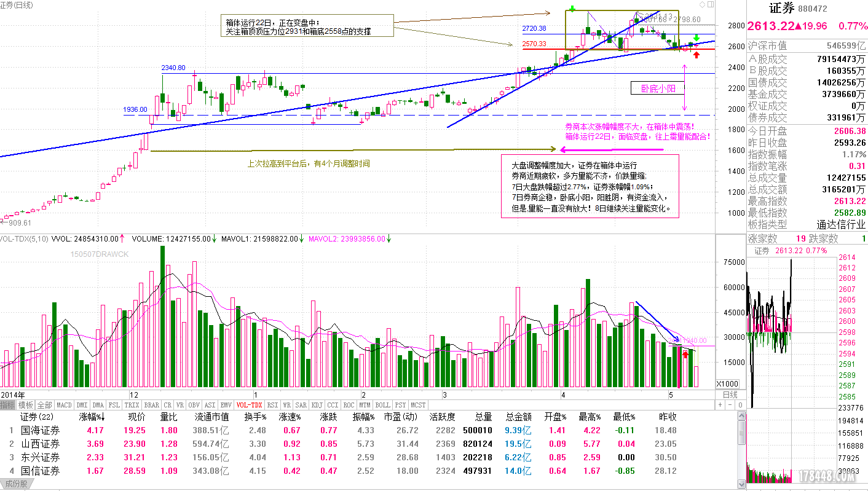
Task: Select the TRIX indicator
Action: point(132,405)
